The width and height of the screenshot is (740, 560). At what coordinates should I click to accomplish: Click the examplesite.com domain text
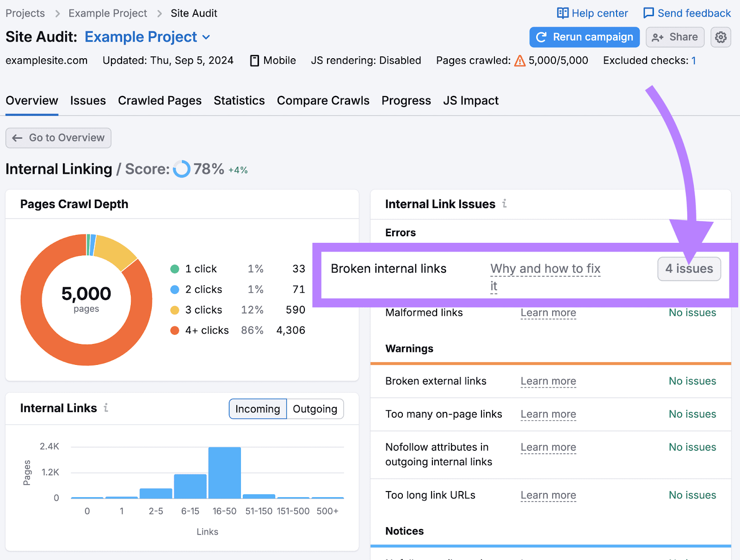tap(46, 61)
